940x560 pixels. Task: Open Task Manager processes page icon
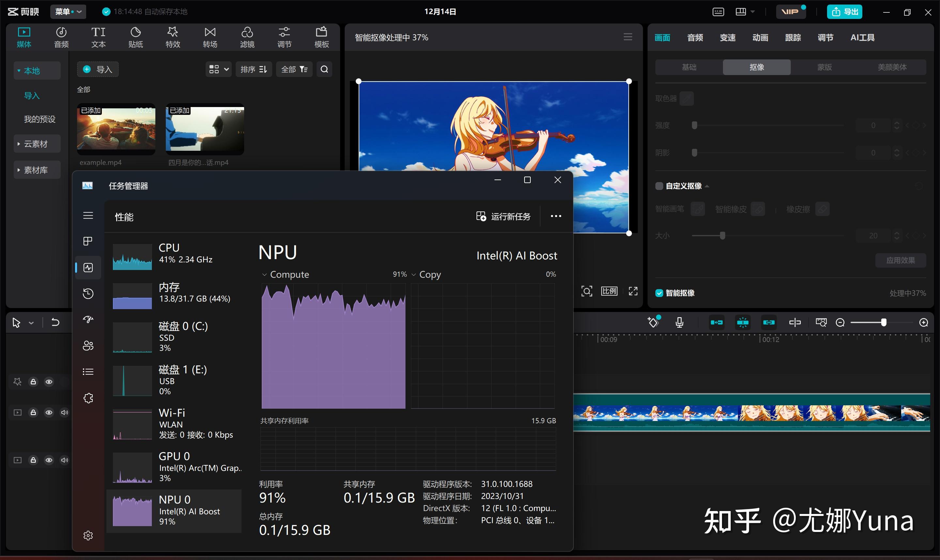pyautogui.click(x=88, y=241)
